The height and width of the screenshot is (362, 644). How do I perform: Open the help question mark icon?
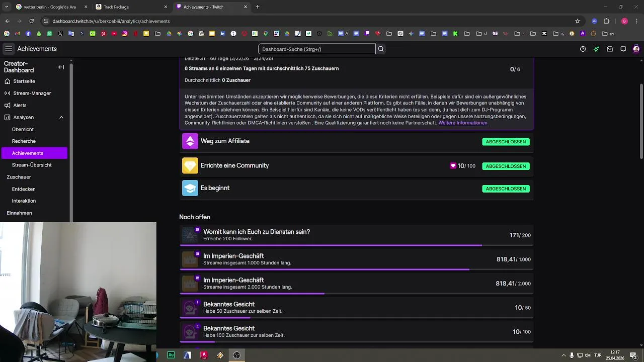pyautogui.click(x=583, y=49)
